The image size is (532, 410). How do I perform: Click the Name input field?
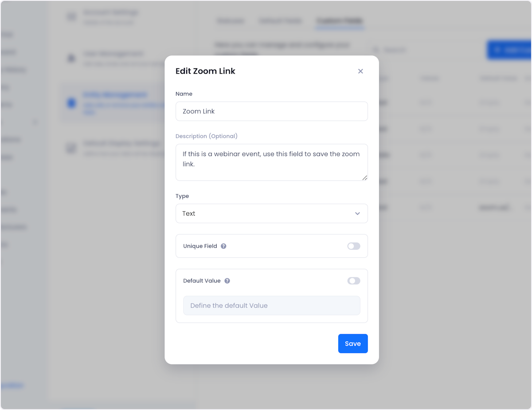coord(272,111)
